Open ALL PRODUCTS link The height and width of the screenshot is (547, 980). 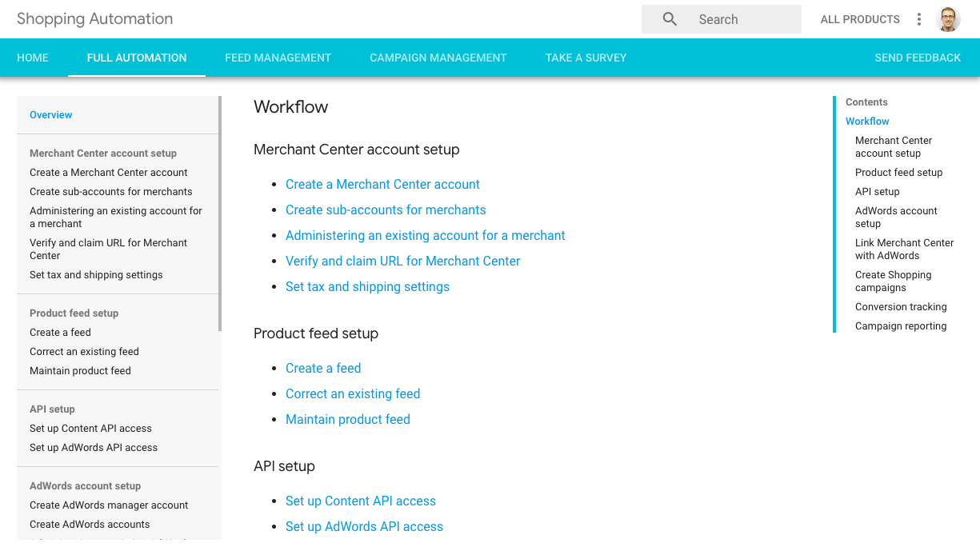point(860,19)
